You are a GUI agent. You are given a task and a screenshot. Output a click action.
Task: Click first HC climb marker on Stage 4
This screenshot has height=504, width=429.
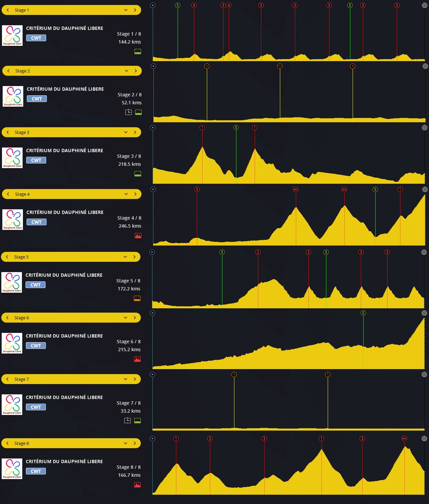pyautogui.click(x=296, y=189)
